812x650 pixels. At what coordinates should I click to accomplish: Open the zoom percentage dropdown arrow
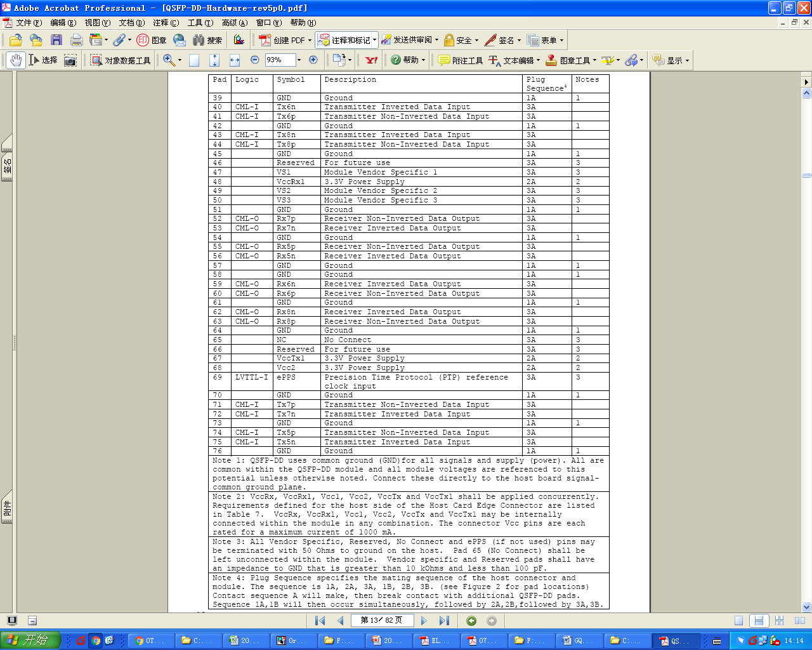tap(299, 60)
